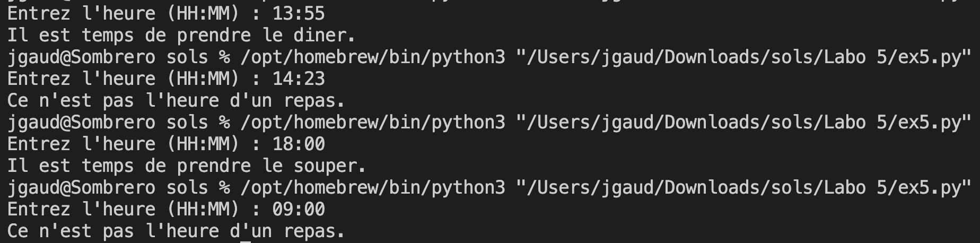Image resolution: width=980 pixels, height=243 pixels.
Task: Click the 18:00 time entry
Action: coord(299,144)
